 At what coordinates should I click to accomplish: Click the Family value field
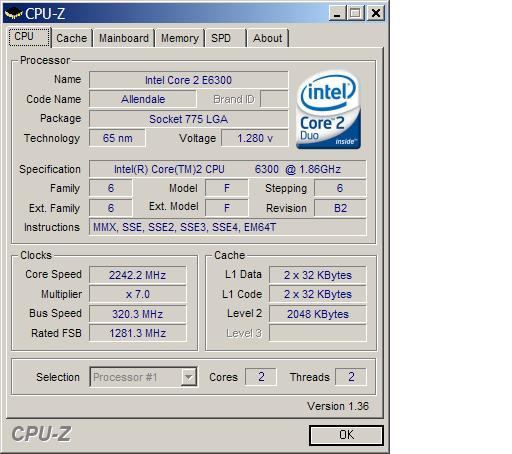pos(111,188)
